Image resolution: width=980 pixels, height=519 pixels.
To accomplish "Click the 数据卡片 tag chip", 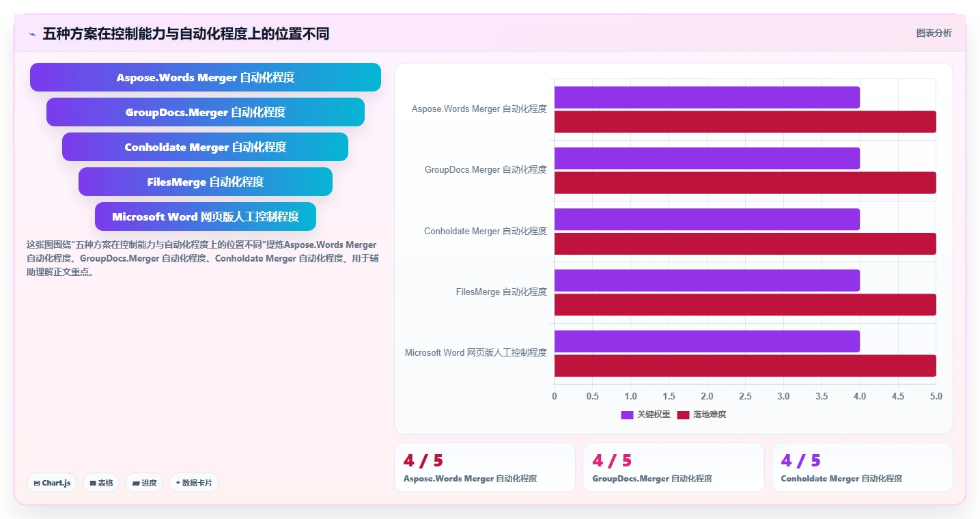I will 194,483.
